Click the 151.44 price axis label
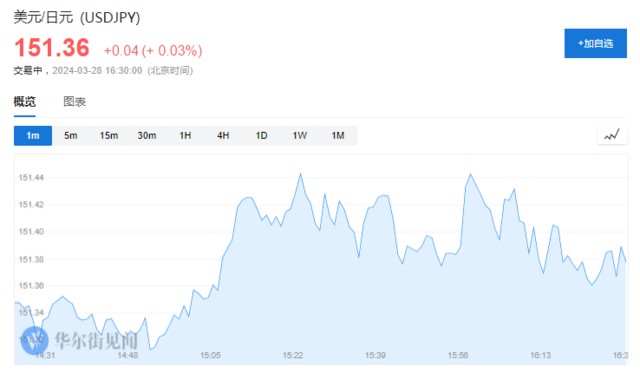 tap(31, 178)
